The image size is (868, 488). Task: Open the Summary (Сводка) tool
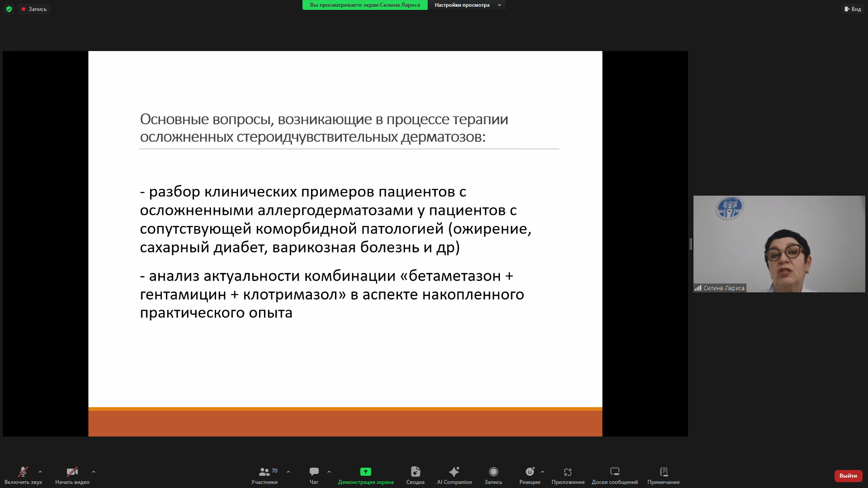point(415,472)
